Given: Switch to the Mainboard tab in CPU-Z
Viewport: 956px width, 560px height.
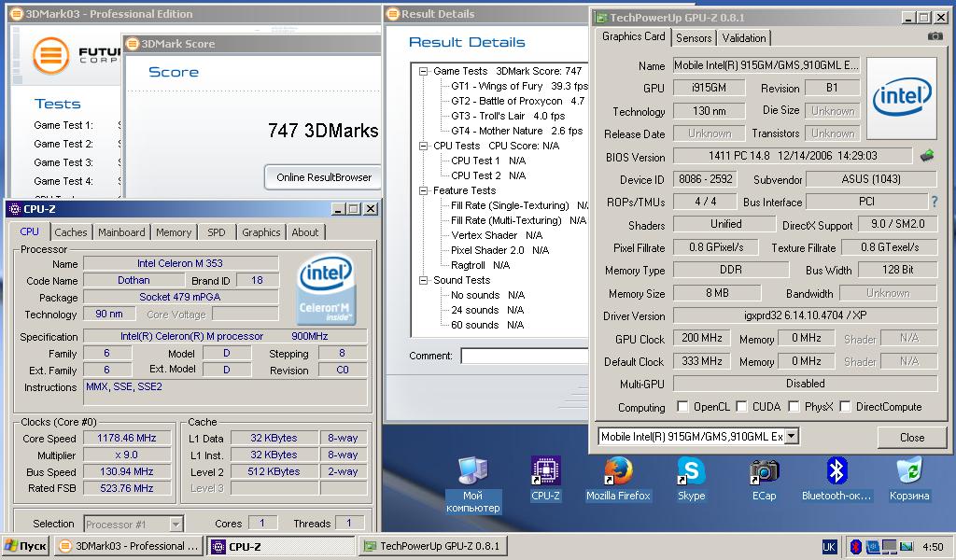Looking at the screenshot, I should (x=122, y=232).
